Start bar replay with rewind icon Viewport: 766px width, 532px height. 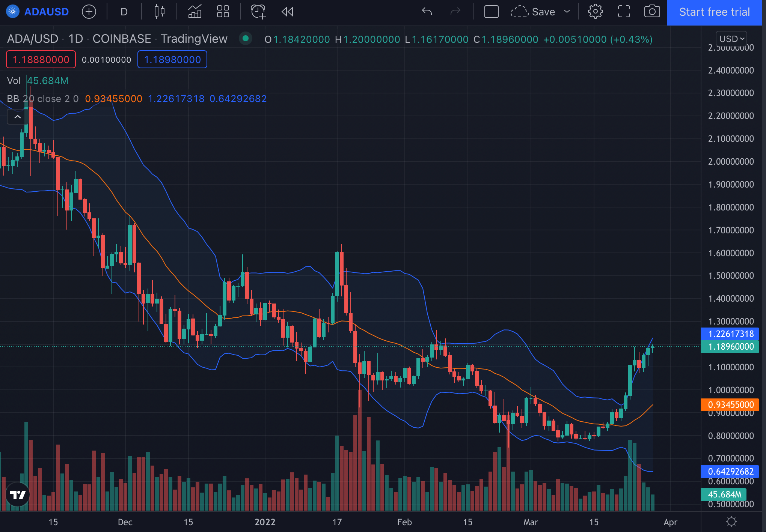click(287, 12)
